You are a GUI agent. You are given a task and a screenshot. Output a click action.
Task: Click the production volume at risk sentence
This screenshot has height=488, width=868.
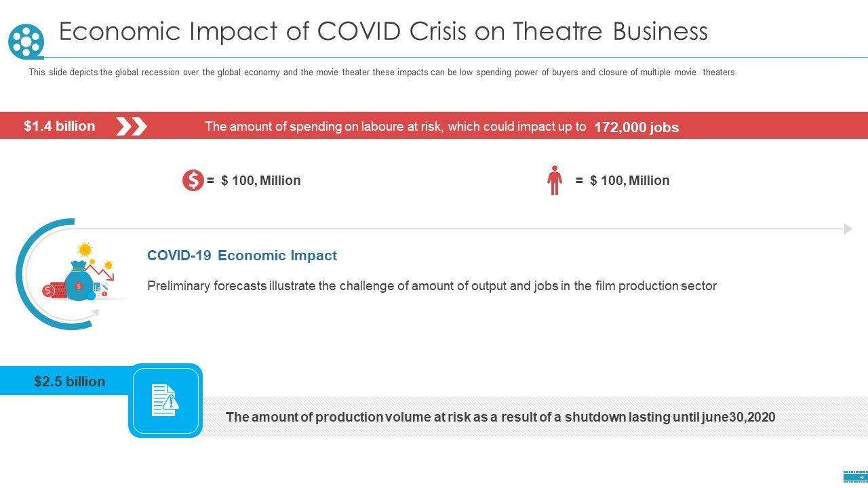tap(500, 417)
